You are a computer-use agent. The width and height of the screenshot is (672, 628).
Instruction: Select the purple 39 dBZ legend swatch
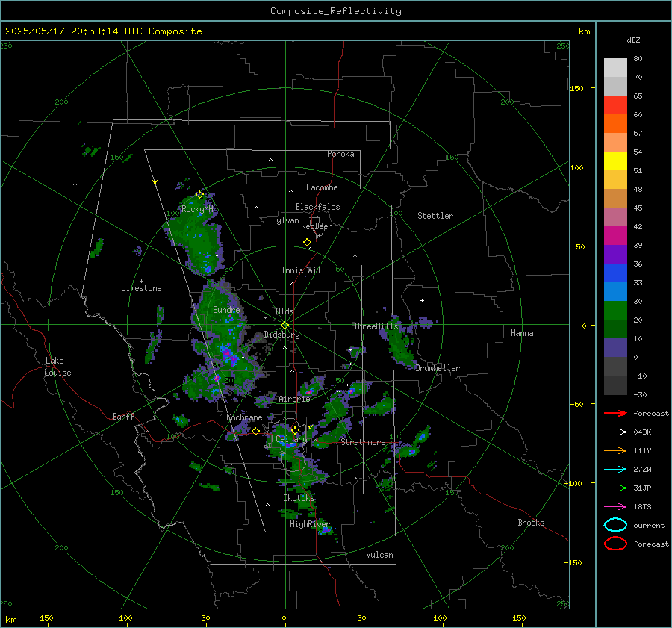[x=615, y=255]
